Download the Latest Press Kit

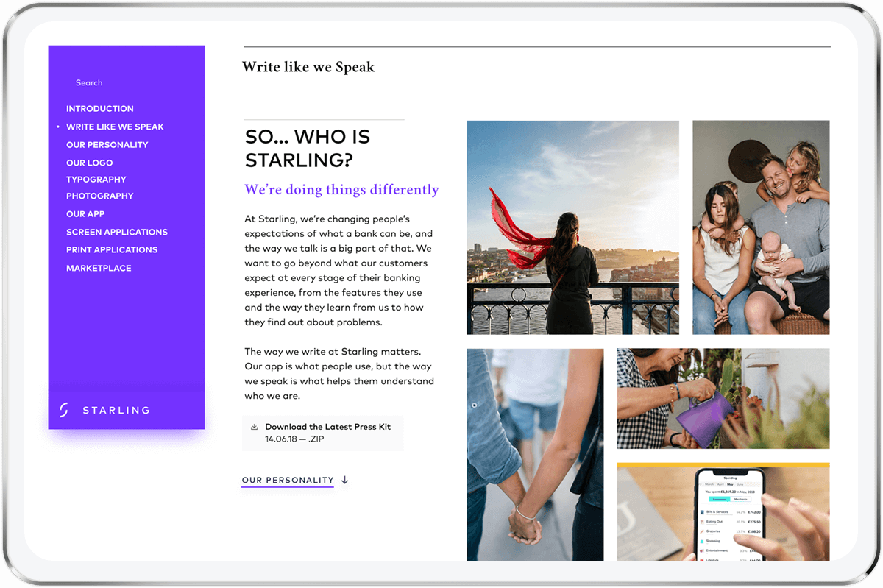(x=323, y=433)
